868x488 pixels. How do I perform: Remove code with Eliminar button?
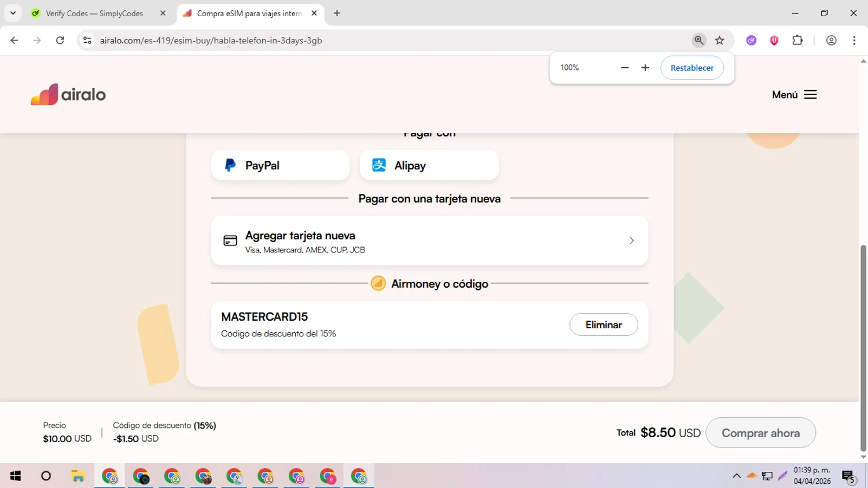(x=604, y=325)
